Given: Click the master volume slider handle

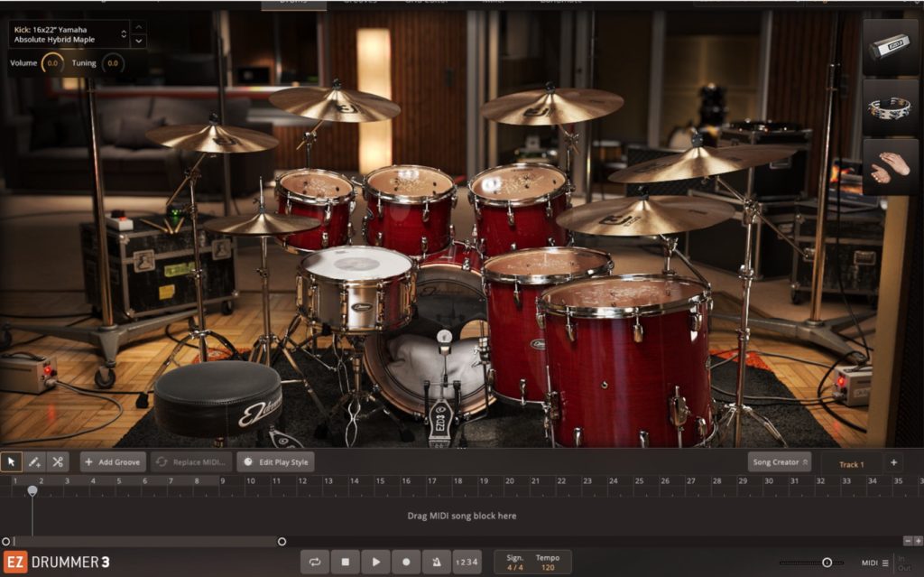Looking at the screenshot, I should 827,563.
